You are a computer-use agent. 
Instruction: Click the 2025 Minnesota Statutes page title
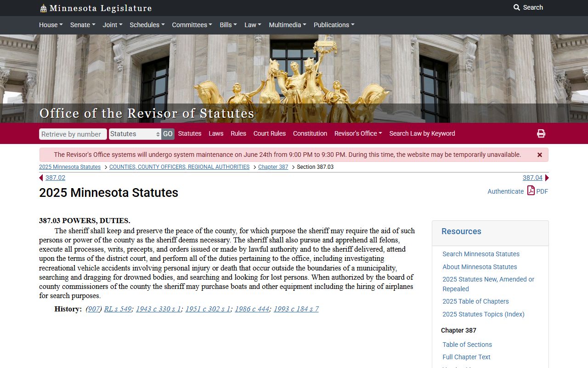pyautogui.click(x=108, y=193)
